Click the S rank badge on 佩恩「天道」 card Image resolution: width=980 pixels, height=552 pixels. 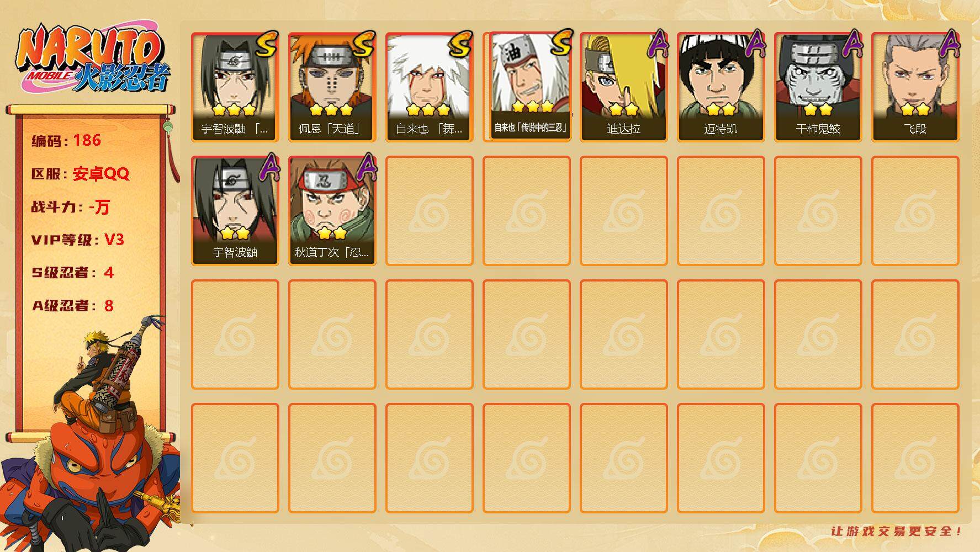point(363,44)
